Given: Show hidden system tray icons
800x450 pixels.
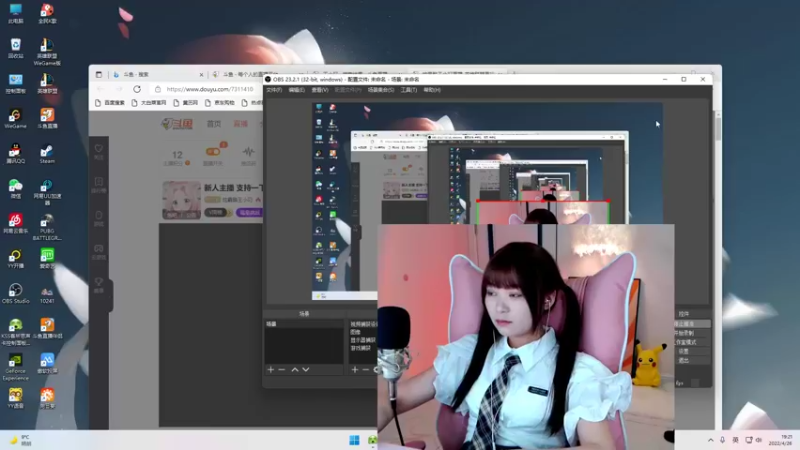Looking at the screenshot, I should coord(710,440).
